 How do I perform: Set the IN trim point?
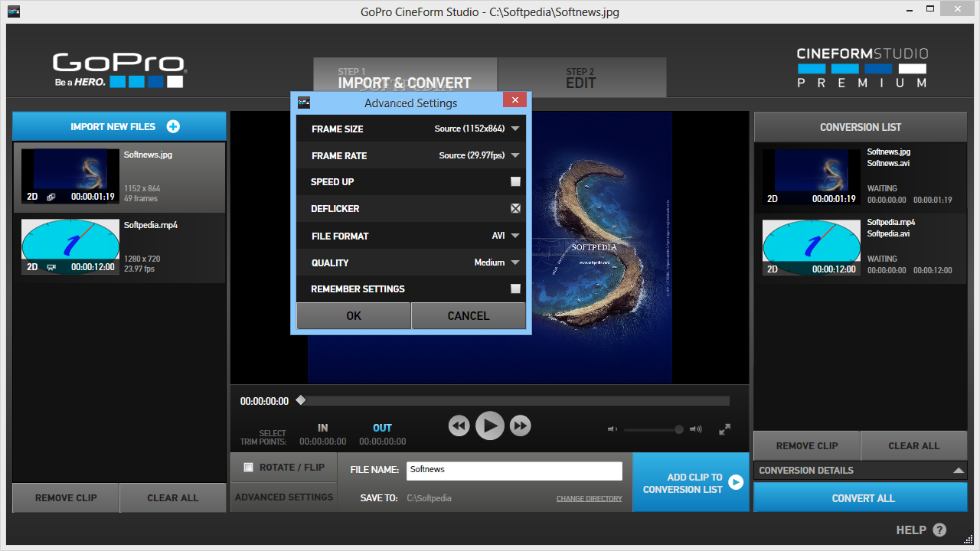(x=323, y=428)
